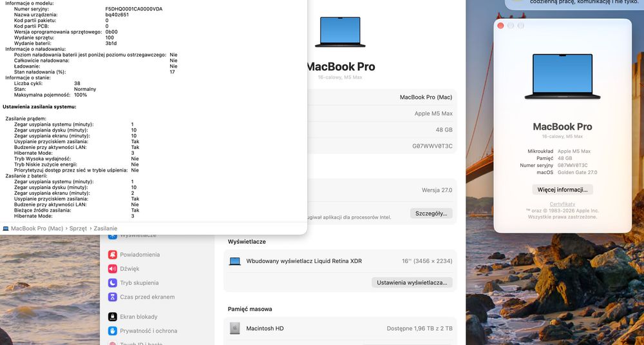The width and height of the screenshot is (644, 345).
Task: Open Dźwięk sound settings icon
Action: [x=113, y=268]
